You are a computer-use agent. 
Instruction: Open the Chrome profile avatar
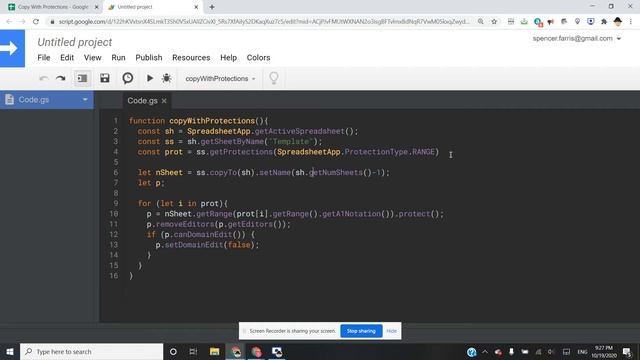click(618, 22)
